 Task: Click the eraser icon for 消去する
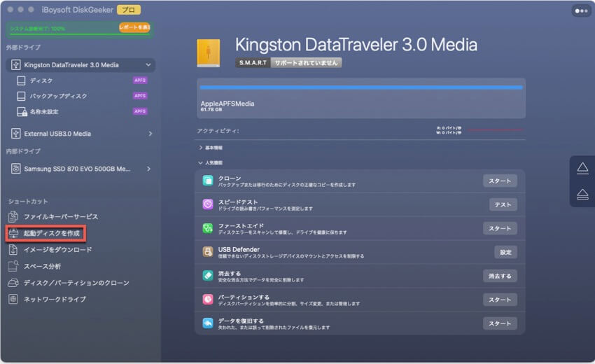pos(208,276)
